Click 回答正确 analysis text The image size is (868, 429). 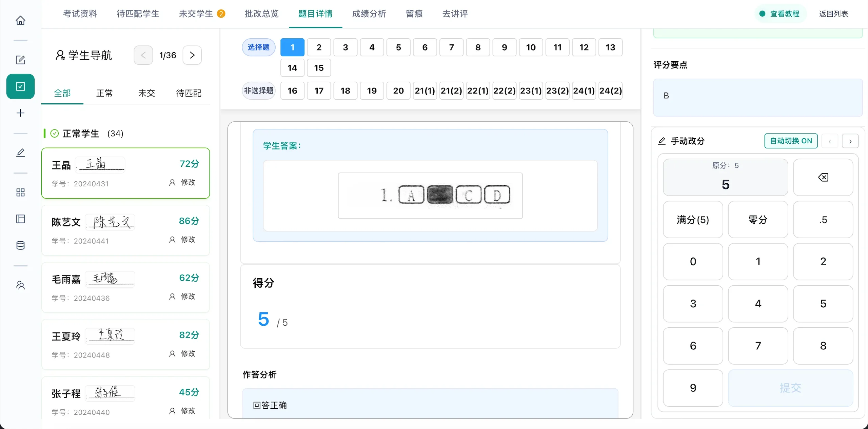click(270, 405)
